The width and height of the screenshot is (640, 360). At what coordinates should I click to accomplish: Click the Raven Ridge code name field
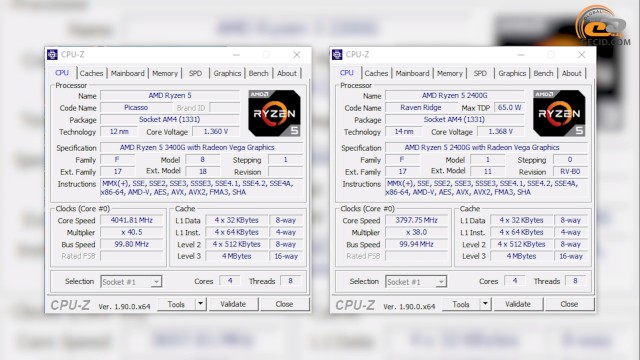[x=421, y=108]
